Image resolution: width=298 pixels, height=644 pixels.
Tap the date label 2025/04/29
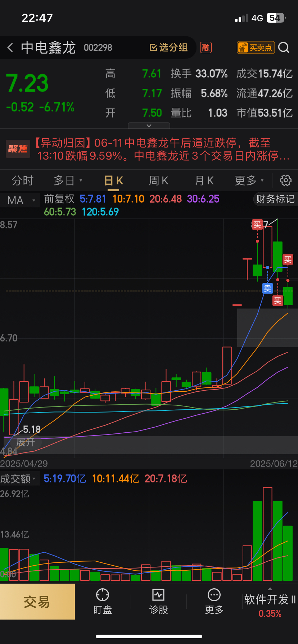tap(24, 464)
